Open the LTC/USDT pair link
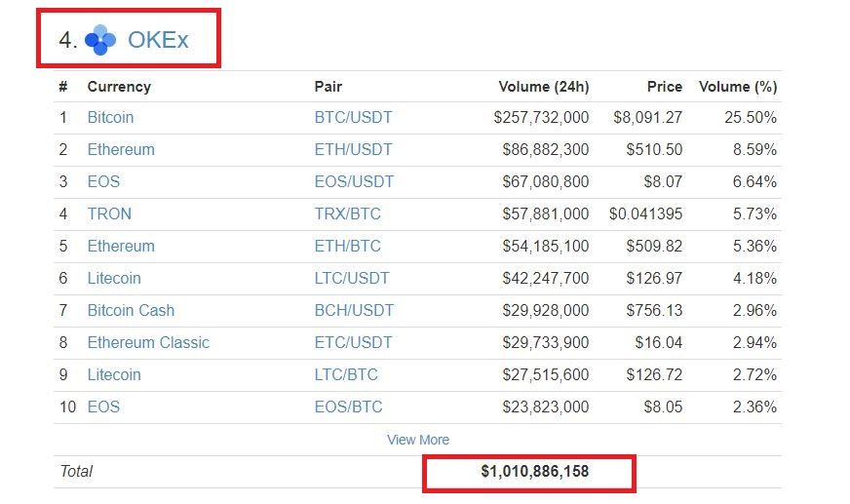The image size is (850, 504). point(352,278)
